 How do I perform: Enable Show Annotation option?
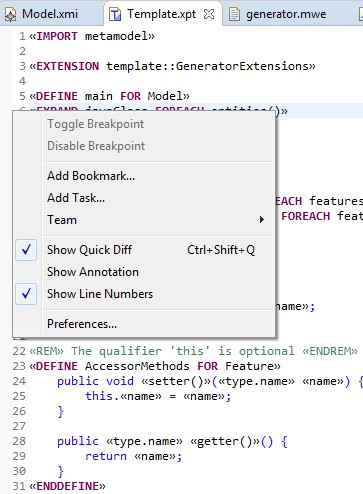[93, 272]
